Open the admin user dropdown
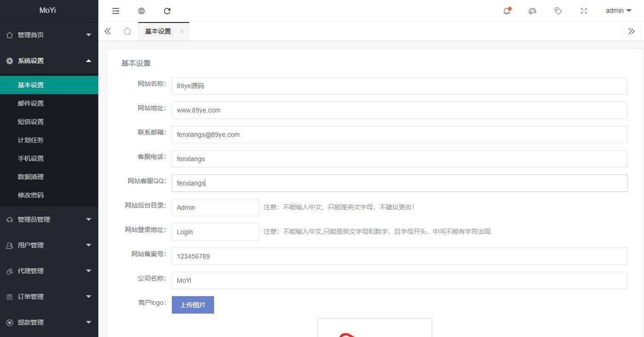Image resolution: width=644 pixels, height=337 pixels. (x=618, y=11)
